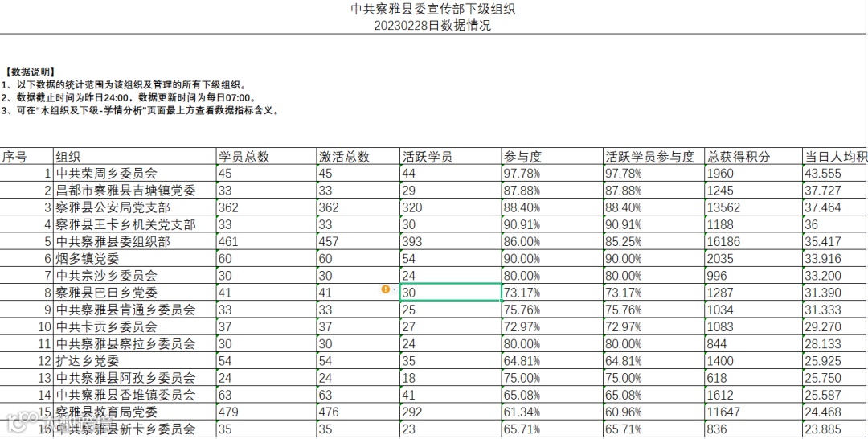This screenshot has height=439, width=868.
Task: Click active participation value 60.96%
Action: [x=653, y=412]
